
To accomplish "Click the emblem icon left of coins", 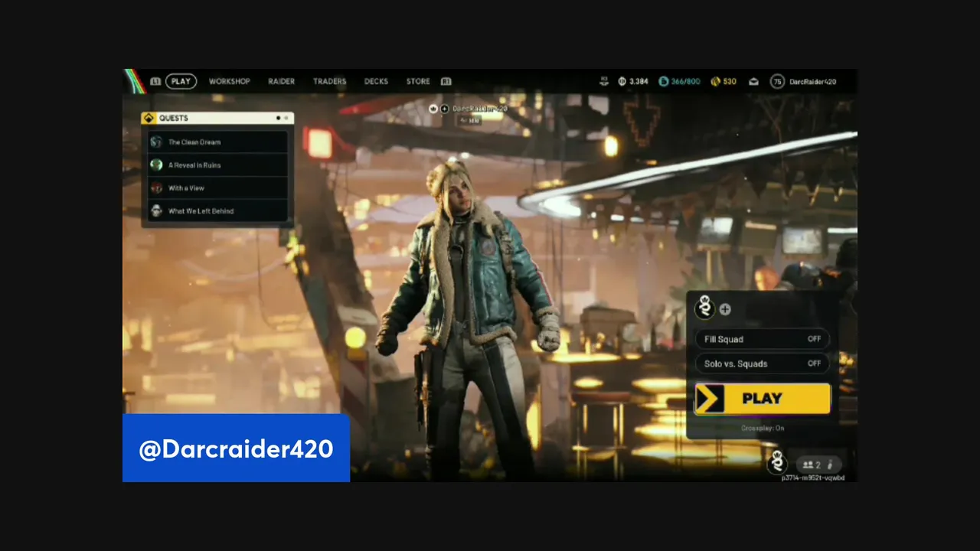I will [604, 81].
